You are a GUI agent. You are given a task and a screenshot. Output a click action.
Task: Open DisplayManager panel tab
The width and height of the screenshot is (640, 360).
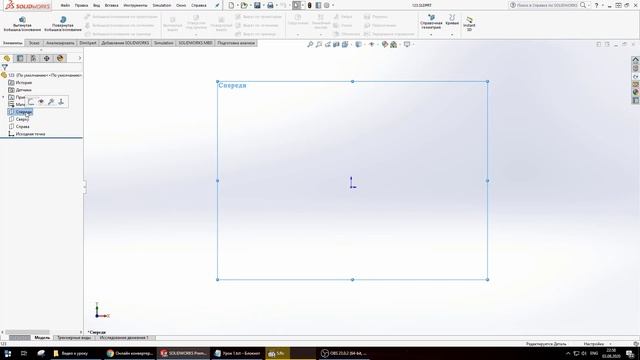pos(60,58)
